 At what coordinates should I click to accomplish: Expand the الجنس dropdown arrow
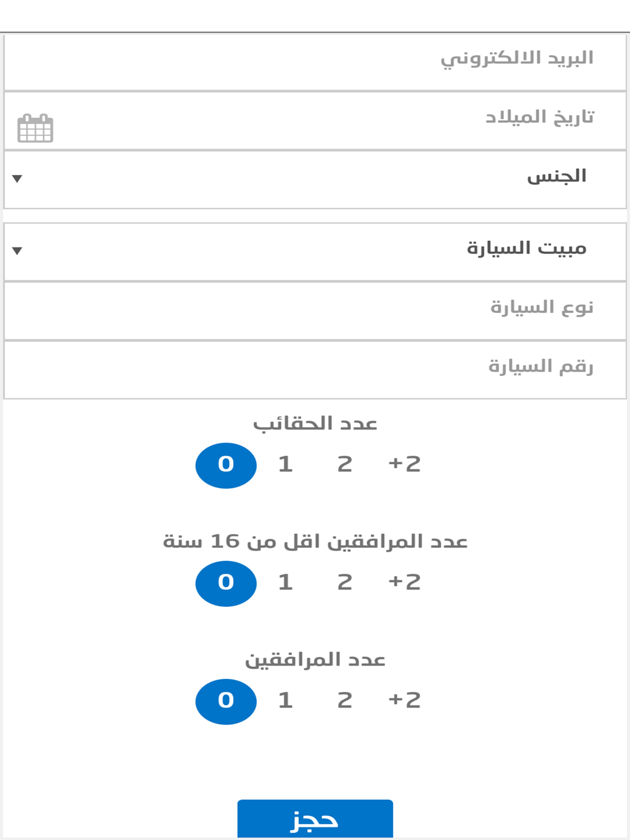[17, 179]
